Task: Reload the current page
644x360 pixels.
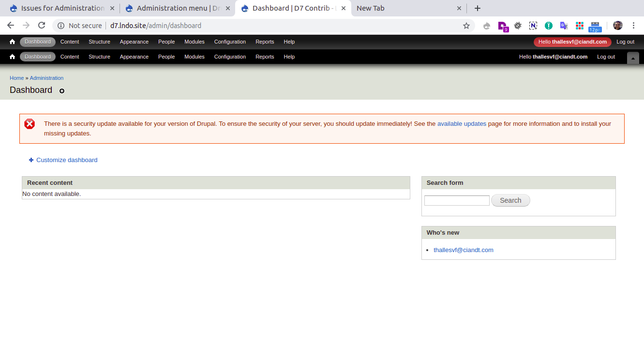Action: [x=42, y=26]
